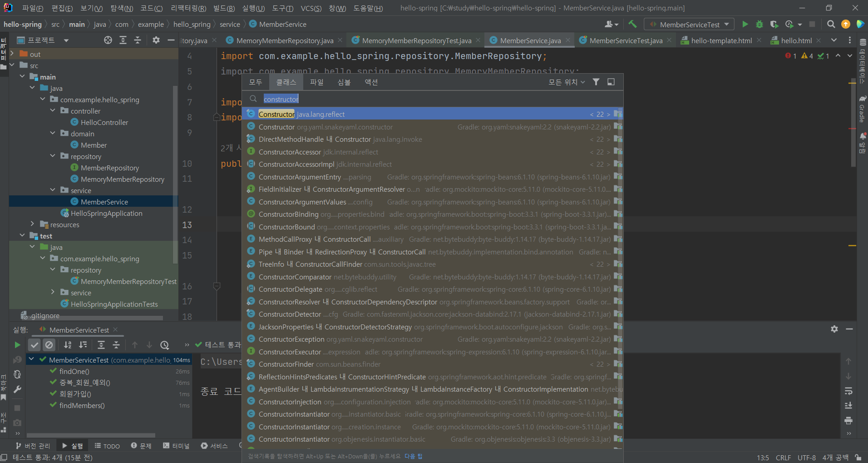Close the MemoryMemberRepository.java tab
Image resolution: width=868 pixels, height=463 pixels.
tap(340, 40)
